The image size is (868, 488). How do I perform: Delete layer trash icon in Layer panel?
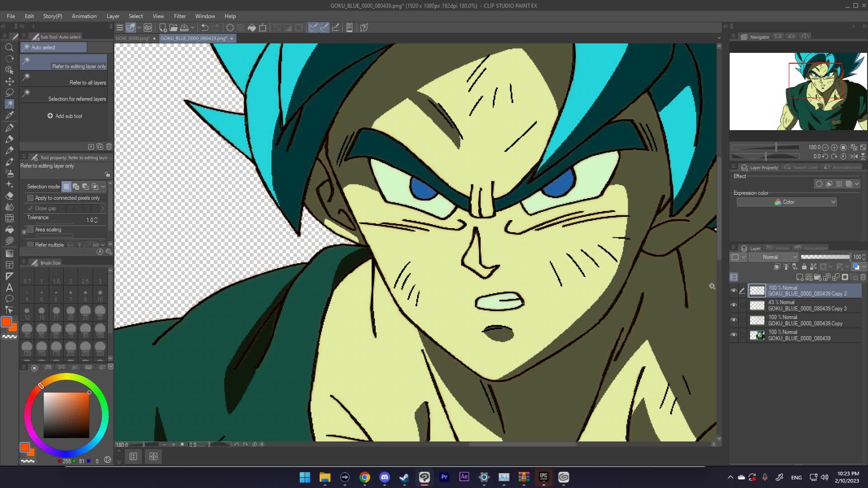coord(863,277)
